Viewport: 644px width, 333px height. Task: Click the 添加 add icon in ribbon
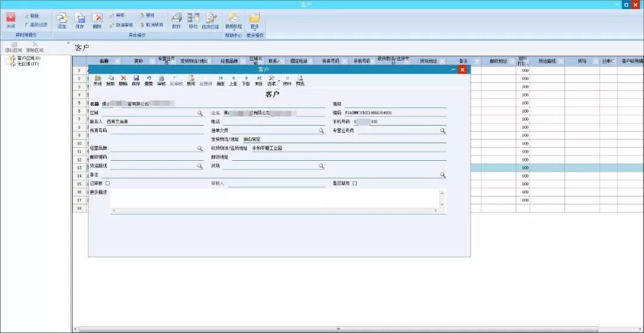[62, 20]
